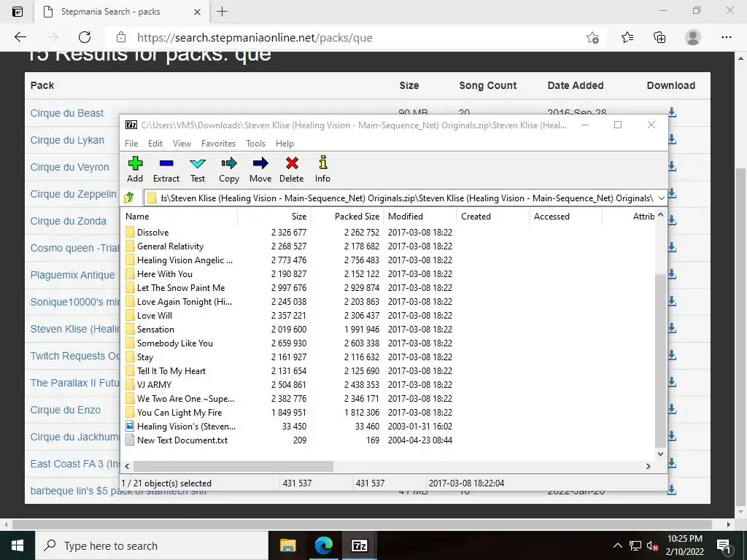Image resolution: width=747 pixels, height=560 pixels.
Task: Open the Cirque du Beast pack link
Action: pos(66,113)
